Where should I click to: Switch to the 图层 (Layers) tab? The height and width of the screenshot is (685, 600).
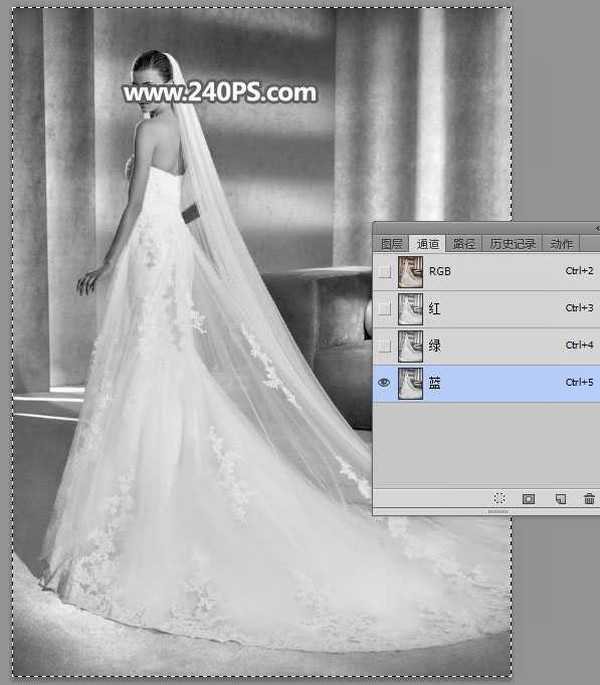point(391,243)
